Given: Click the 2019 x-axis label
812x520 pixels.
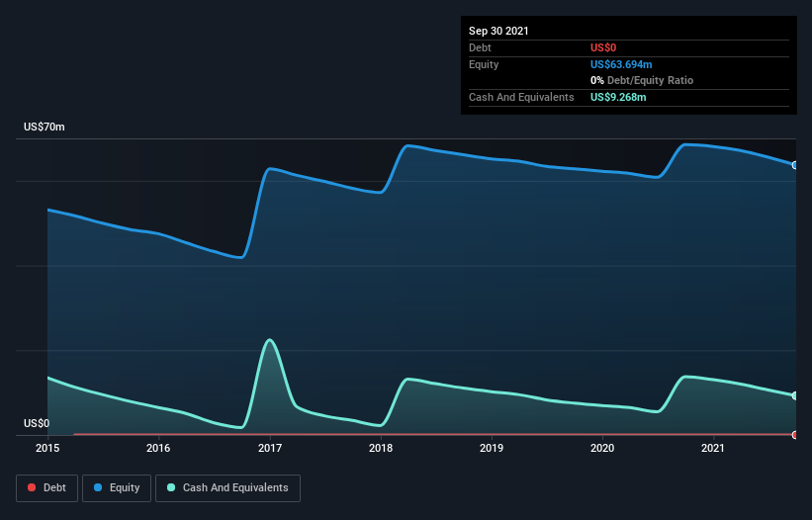Looking at the screenshot, I should click(x=492, y=448).
